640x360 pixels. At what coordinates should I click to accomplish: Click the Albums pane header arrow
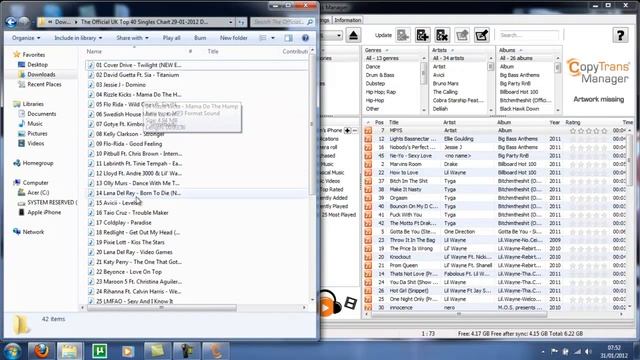(521, 50)
